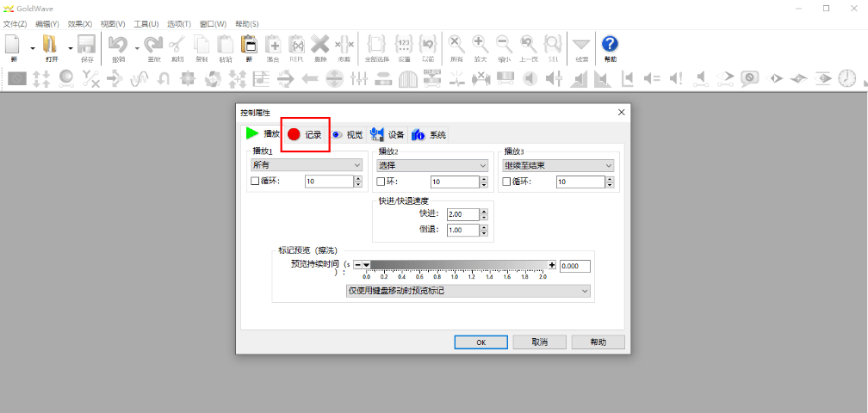This screenshot has width=868, height=413.
Task: Click the Cut (剪切) scissors icon
Action: (x=177, y=44)
